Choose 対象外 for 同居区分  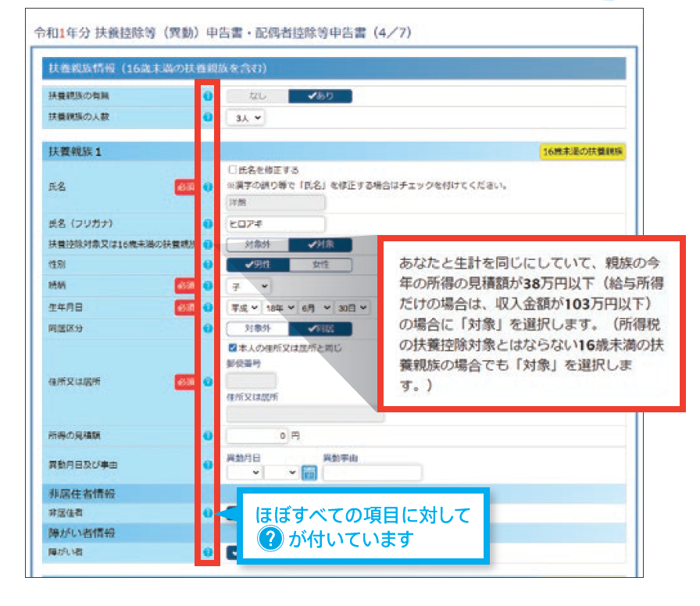point(257,329)
